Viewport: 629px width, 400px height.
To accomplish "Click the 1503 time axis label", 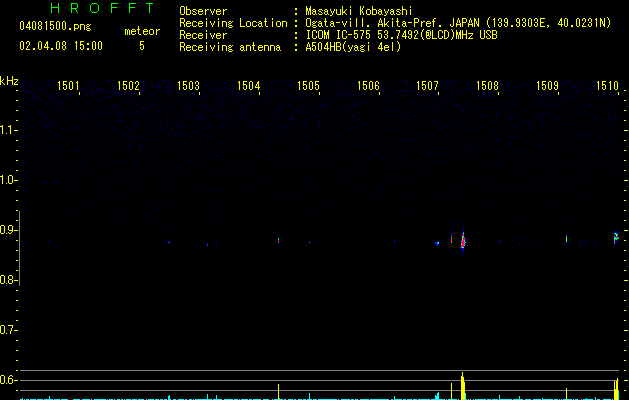I will pos(188,86).
